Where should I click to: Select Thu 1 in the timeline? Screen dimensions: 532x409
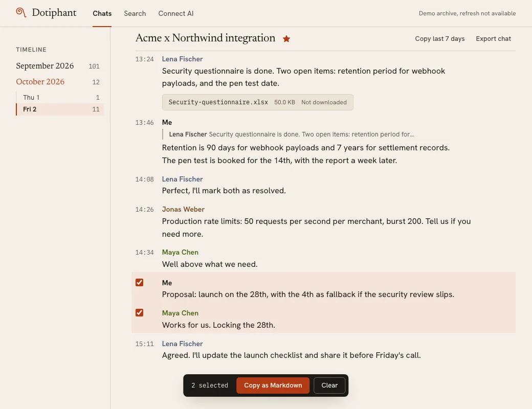coord(60,97)
